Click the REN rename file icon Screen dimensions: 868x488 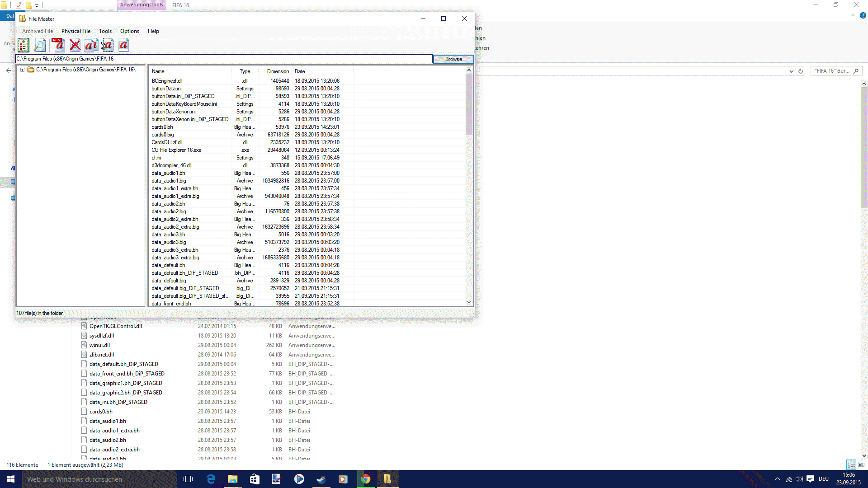point(58,45)
